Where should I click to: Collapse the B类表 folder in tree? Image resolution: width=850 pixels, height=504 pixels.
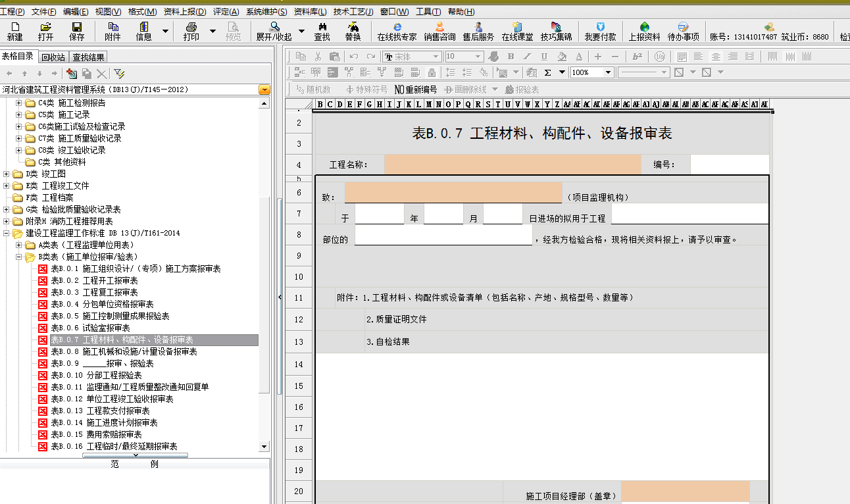coord(19,257)
